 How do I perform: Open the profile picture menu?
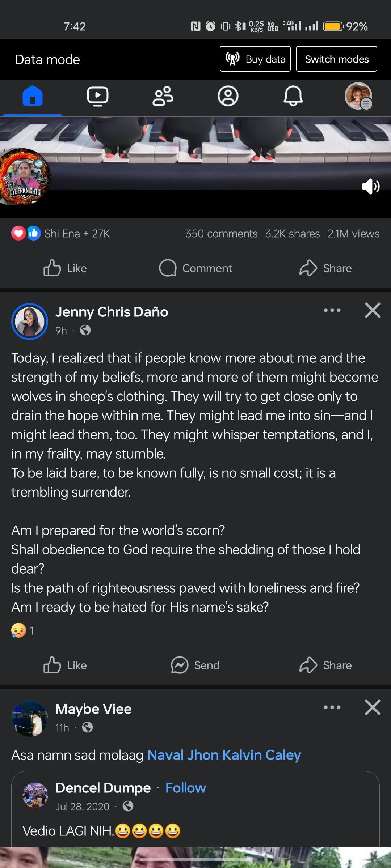pos(358,96)
